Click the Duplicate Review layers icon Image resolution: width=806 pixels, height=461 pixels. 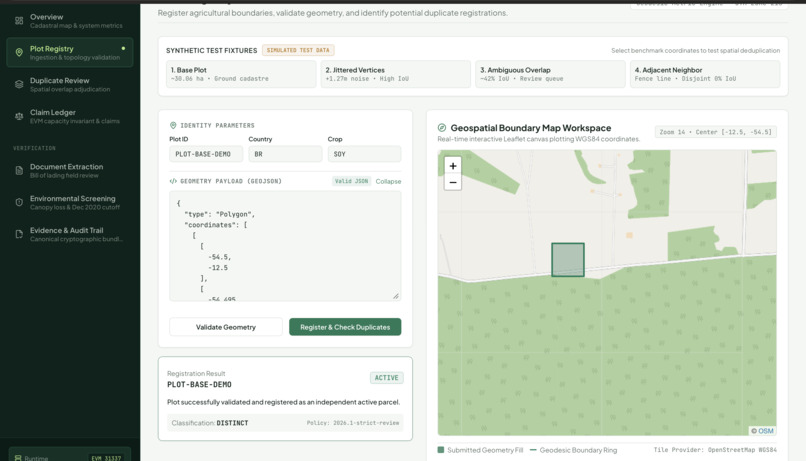click(x=19, y=84)
